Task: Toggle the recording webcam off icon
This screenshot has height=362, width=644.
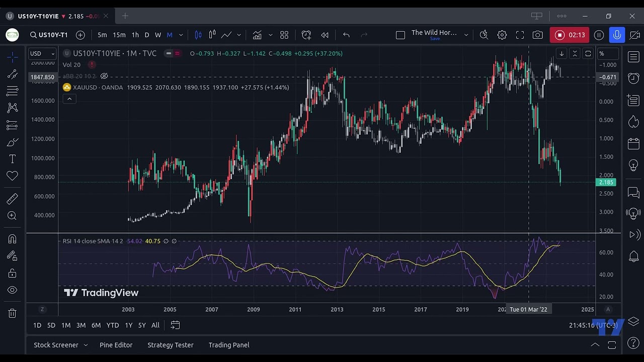Action: 635,35
